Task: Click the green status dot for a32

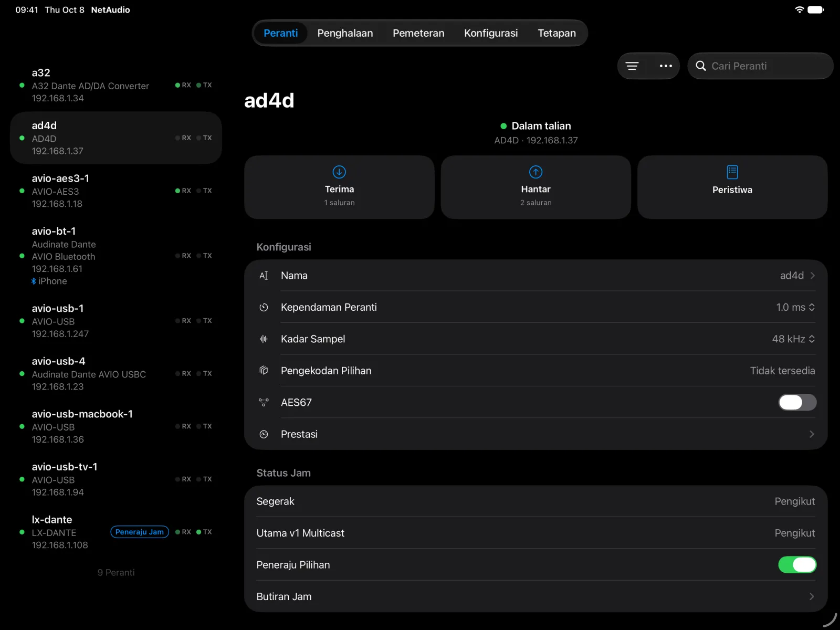Action: (x=22, y=85)
